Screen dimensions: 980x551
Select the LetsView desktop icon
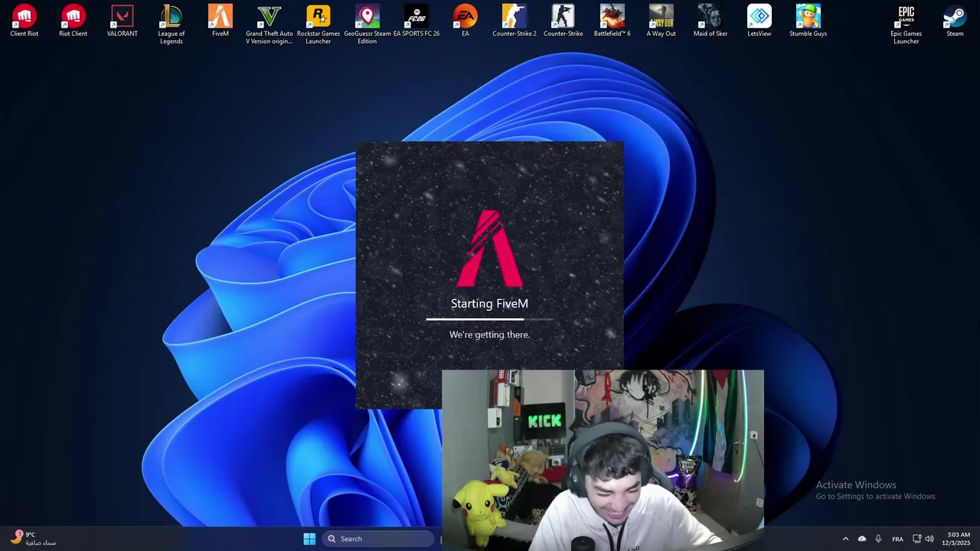[x=759, y=21]
